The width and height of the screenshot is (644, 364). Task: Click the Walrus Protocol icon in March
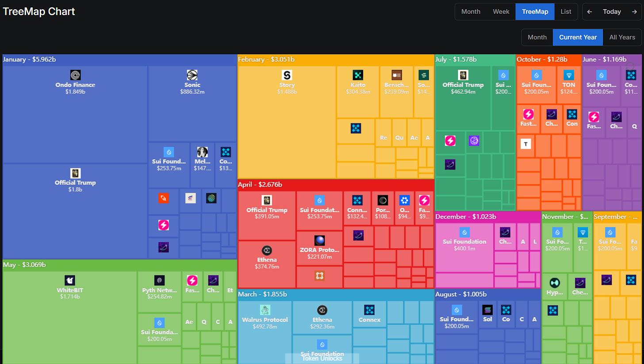(x=265, y=310)
